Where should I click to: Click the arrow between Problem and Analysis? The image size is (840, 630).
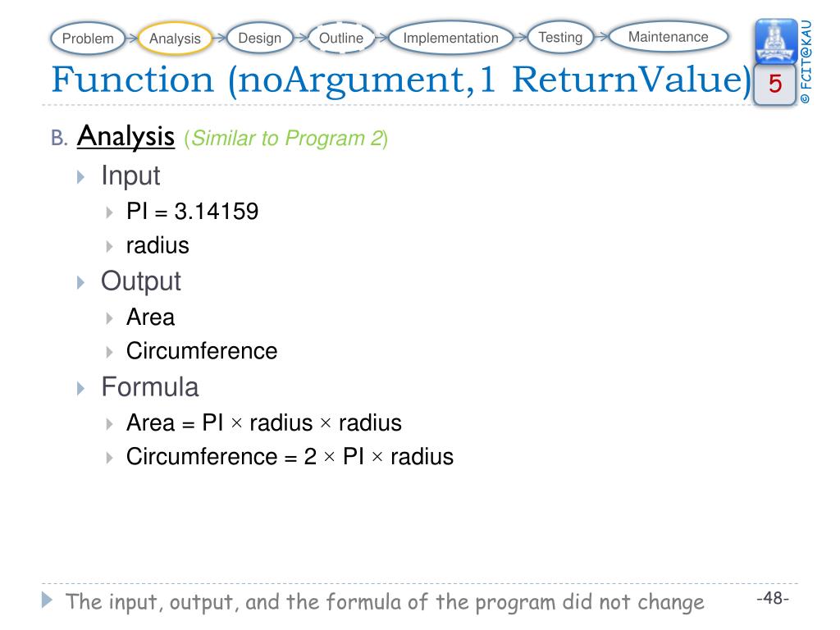[131, 39]
